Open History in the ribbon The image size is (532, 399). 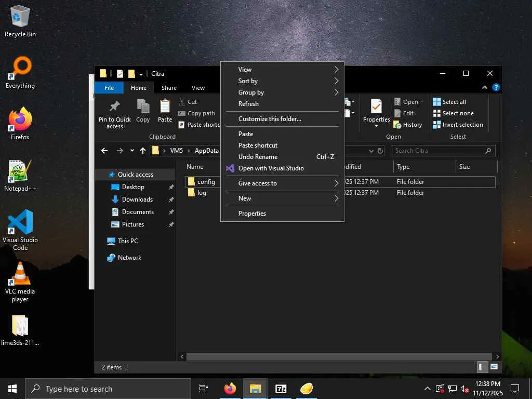(408, 125)
